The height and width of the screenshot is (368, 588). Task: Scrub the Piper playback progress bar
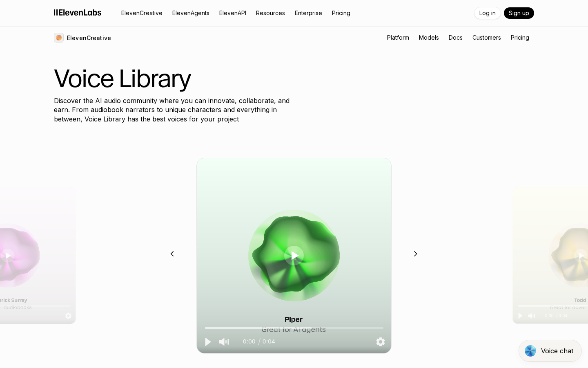point(294,328)
